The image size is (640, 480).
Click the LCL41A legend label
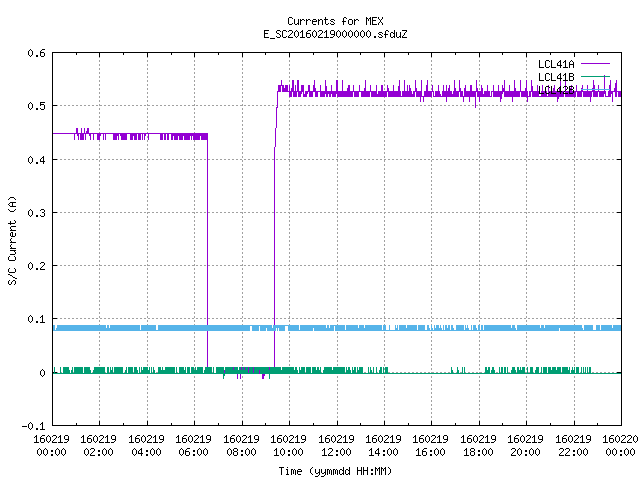point(556,64)
